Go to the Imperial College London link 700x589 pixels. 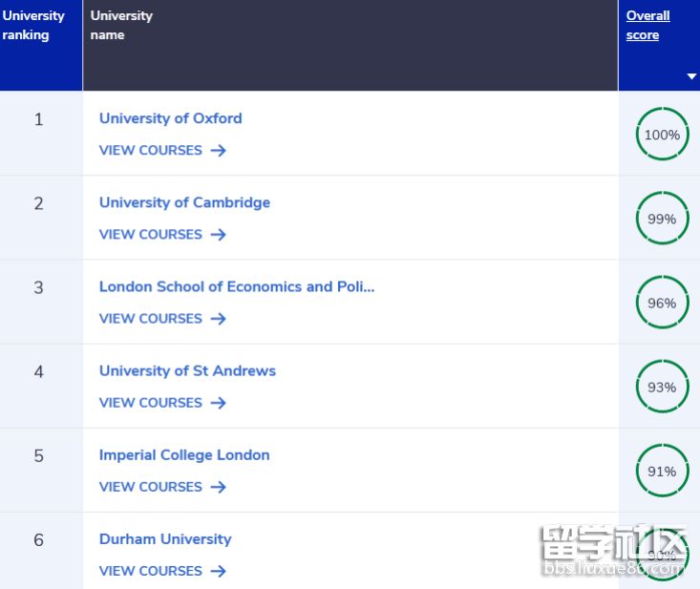(184, 454)
